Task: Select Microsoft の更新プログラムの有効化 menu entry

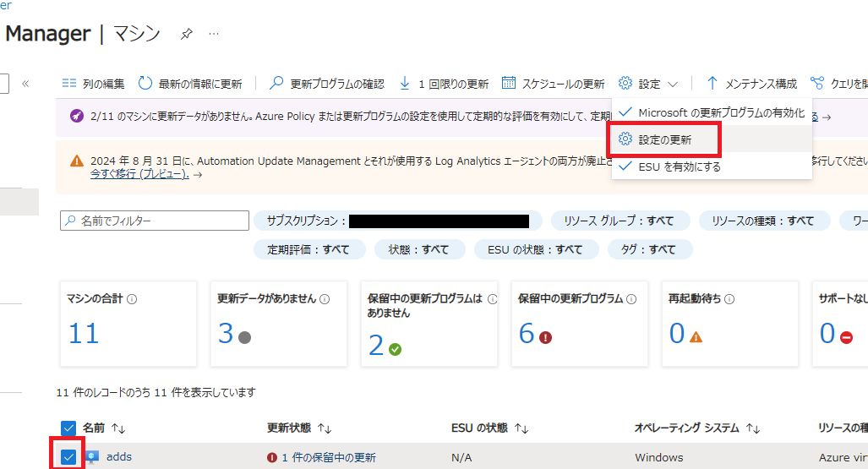Action: (x=712, y=112)
